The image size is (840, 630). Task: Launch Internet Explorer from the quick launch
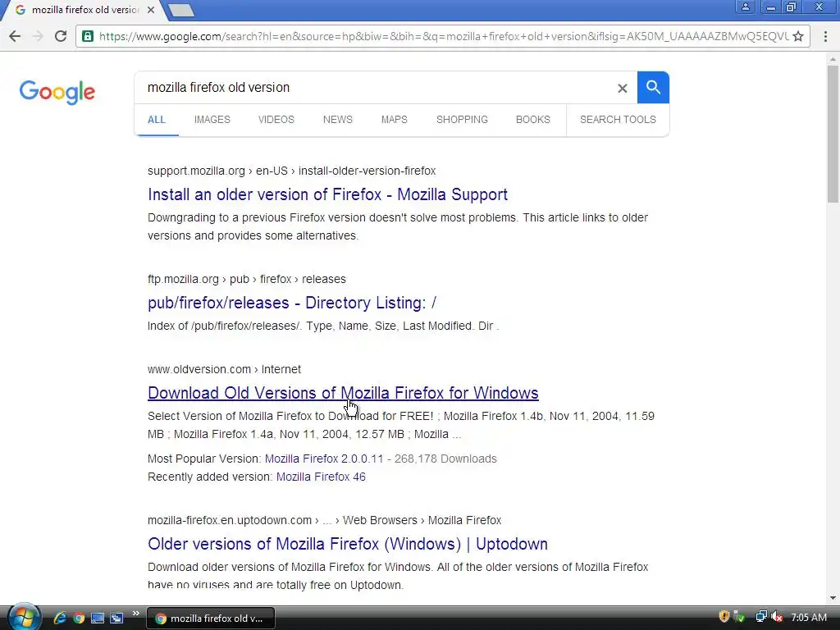59,618
